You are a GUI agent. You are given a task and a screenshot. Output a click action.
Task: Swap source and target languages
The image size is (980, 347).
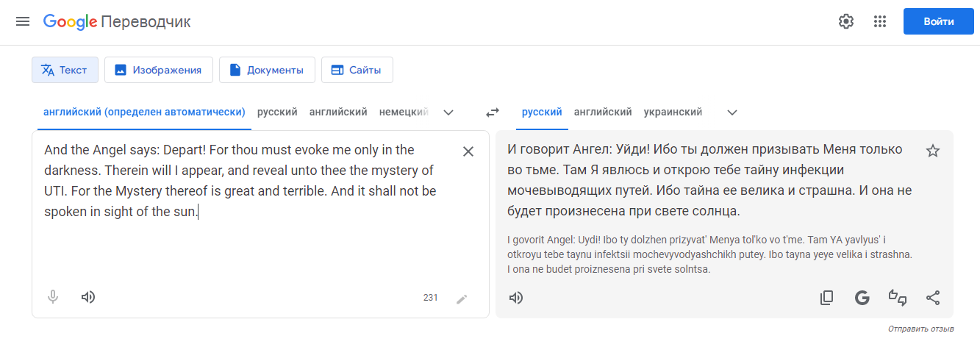493,112
